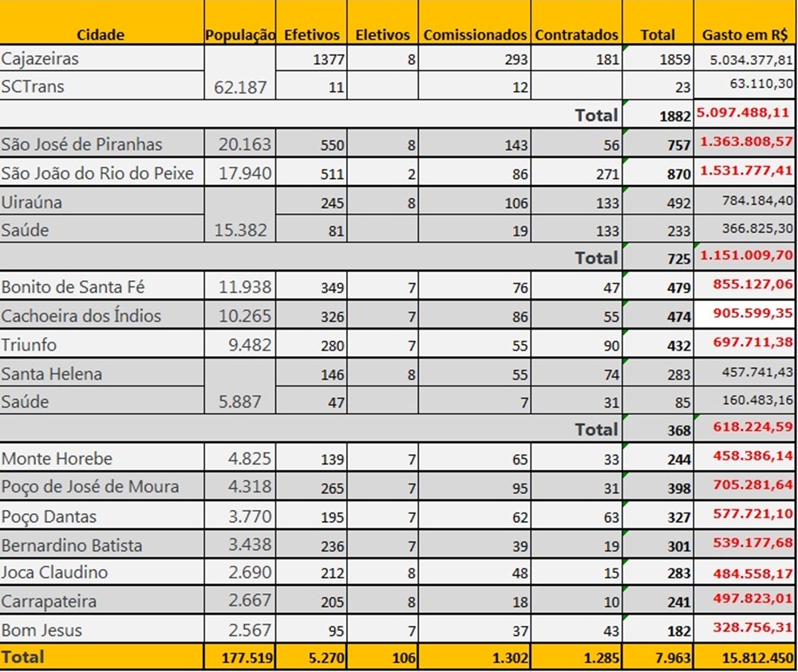Click the Comissionados column header
Image resolution: width=798 pixels, height=672 pixels.
point(475,34)
